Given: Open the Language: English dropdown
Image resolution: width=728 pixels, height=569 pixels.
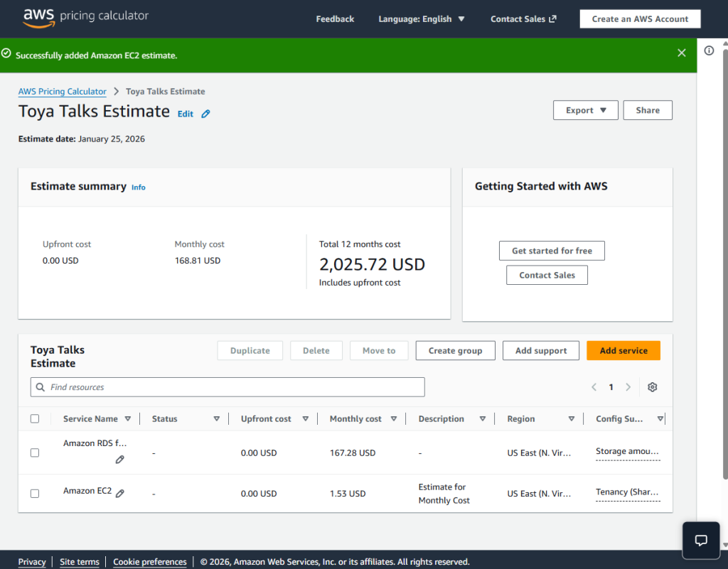Looking at the screenshot, I should pyautogui.click(x=421, y=19).
